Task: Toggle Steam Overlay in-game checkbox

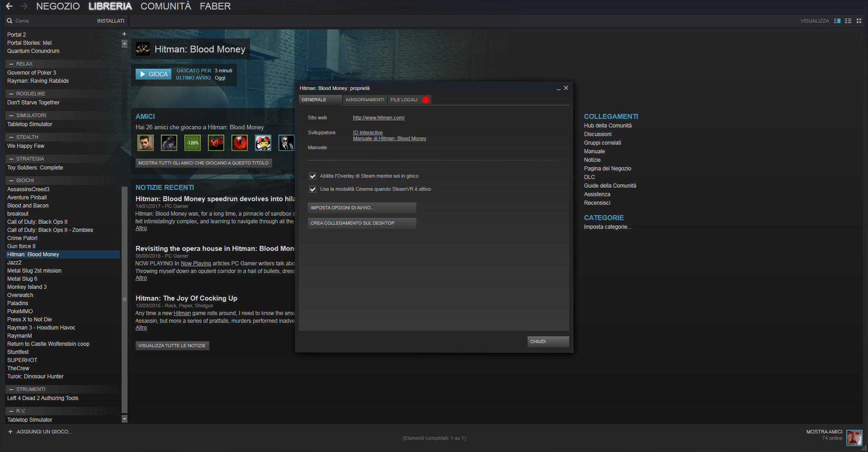Action: click(x=312, y=176)
